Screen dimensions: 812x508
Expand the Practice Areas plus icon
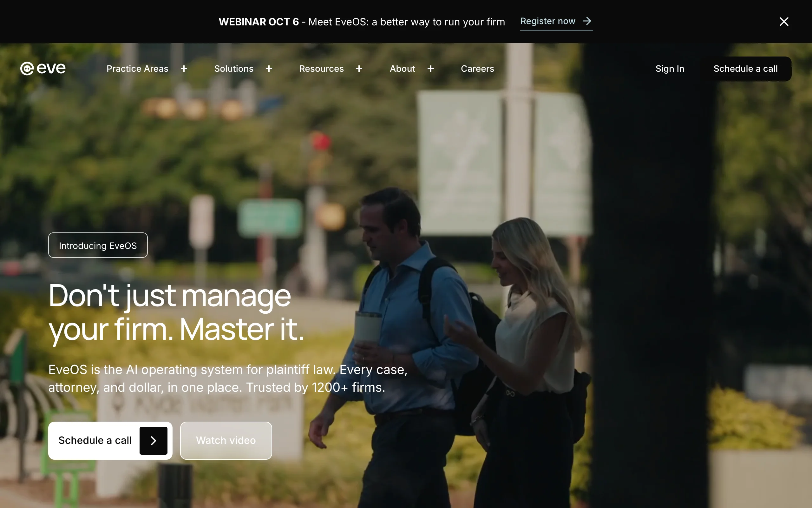pyautogui.click(x=184, y=69)
